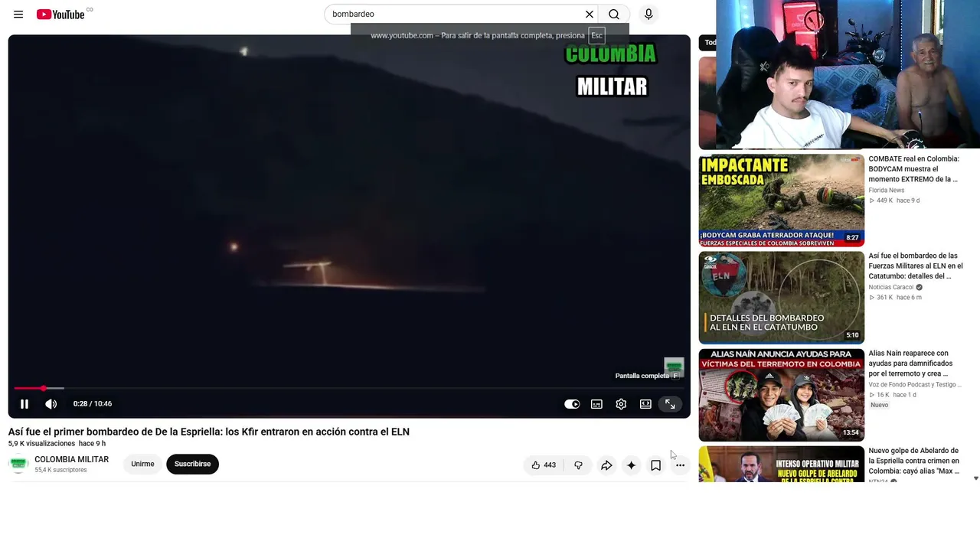Click the channel watermark inside the video

pyautogui.click(x=674, y=367)
